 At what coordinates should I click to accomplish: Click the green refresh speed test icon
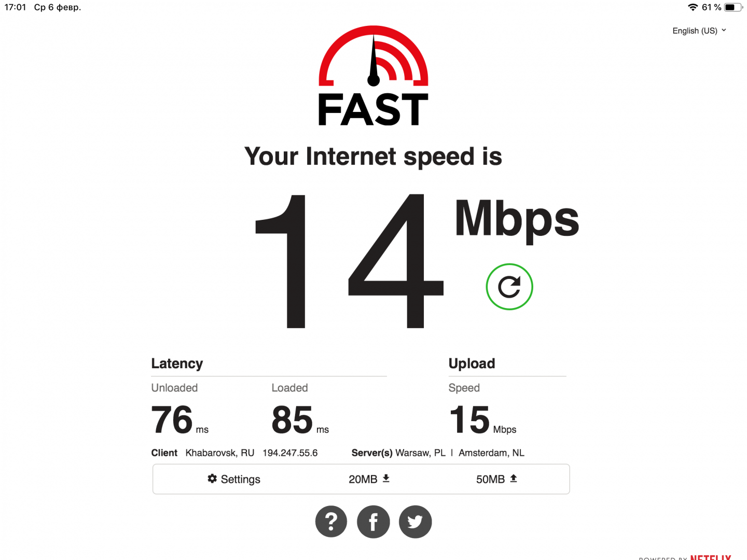(509, 287)
